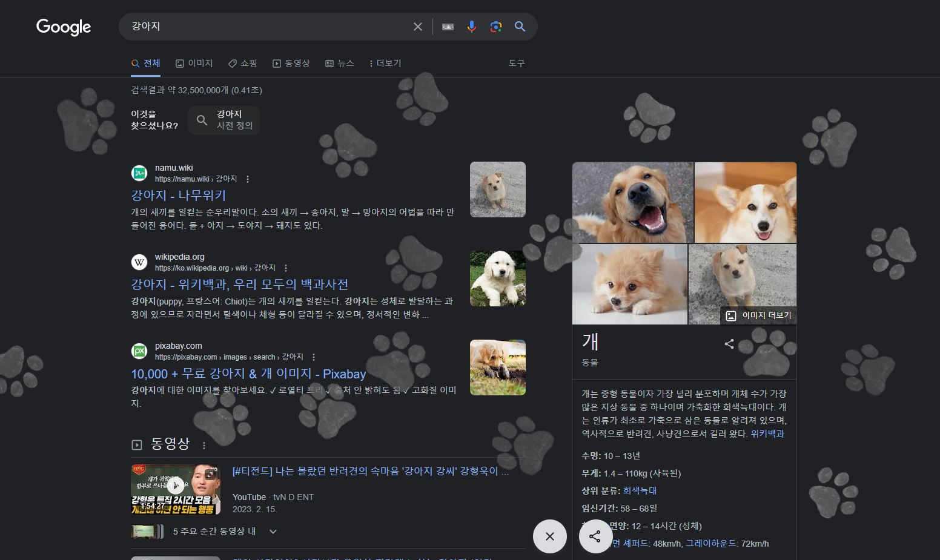Click the 수명: 10 – 13년 fact

611,456
